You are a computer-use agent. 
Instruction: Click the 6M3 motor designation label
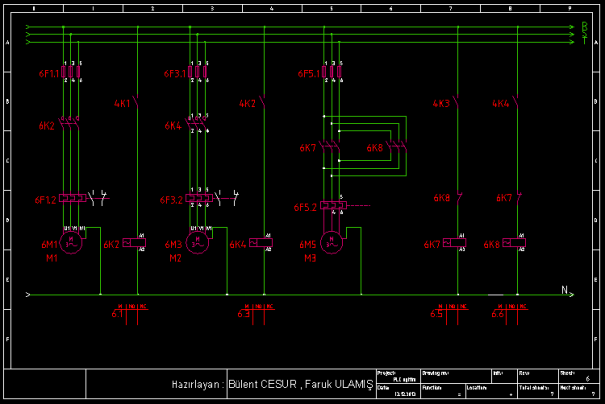[173, 245]
